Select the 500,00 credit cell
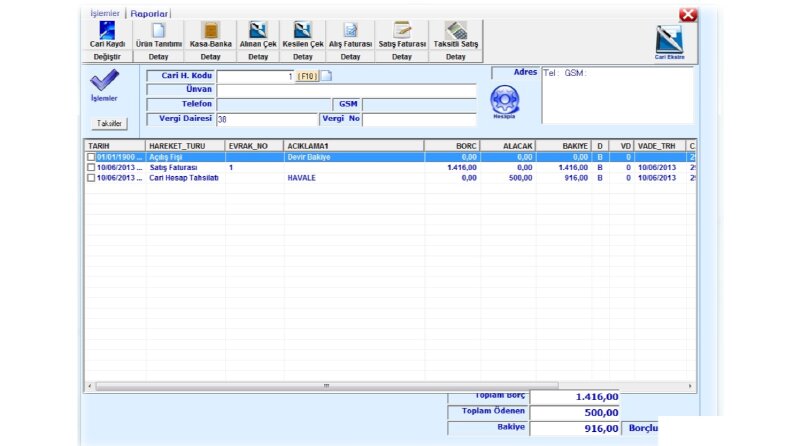 (x=508, y=178)
